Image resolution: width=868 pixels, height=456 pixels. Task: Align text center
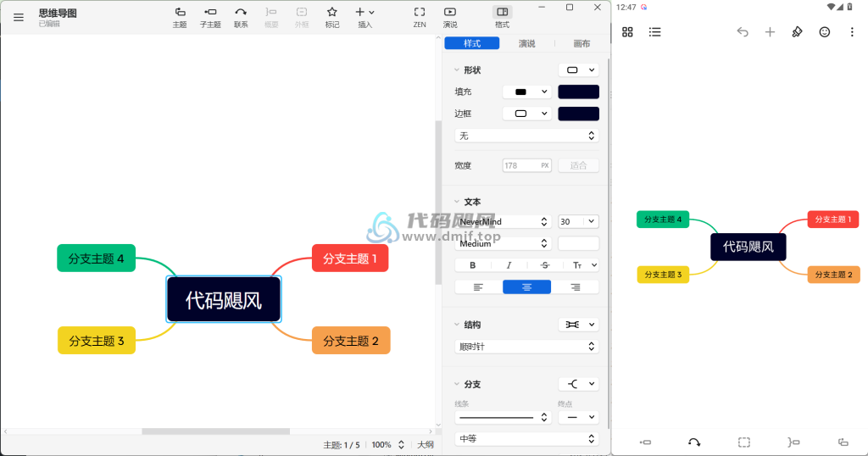pyautogui.click(x=526, y=286)
